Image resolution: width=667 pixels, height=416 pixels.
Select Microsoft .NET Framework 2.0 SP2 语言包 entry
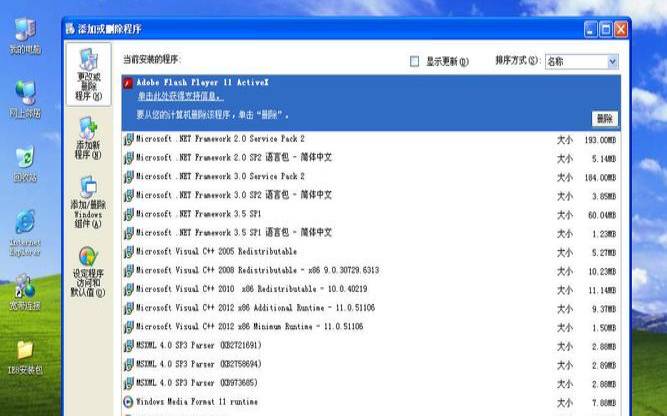coord(371,158)
